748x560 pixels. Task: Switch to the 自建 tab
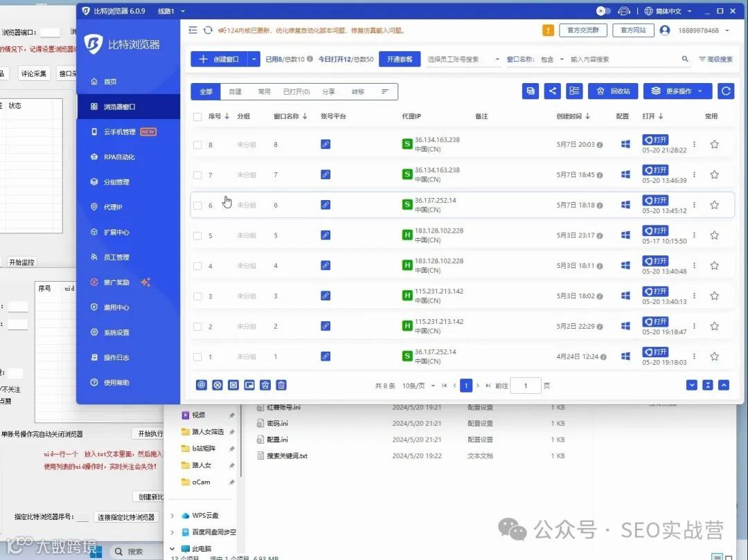pyautogui.click(x=235, y=91)
